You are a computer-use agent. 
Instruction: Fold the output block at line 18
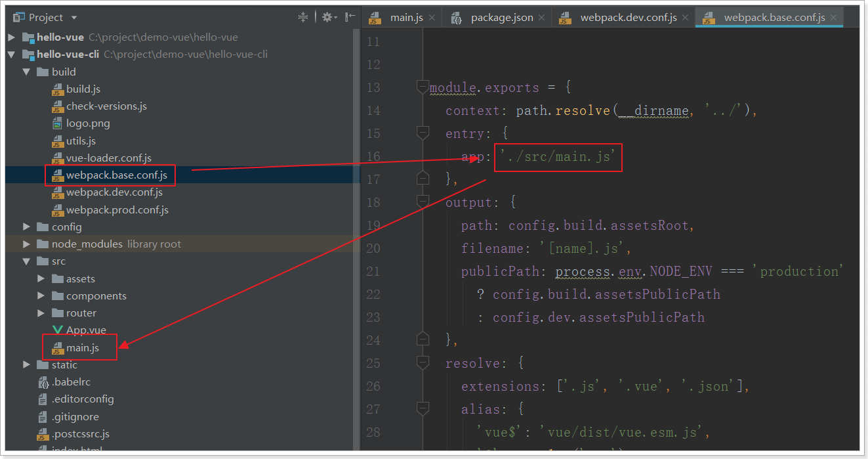(423, 202)
